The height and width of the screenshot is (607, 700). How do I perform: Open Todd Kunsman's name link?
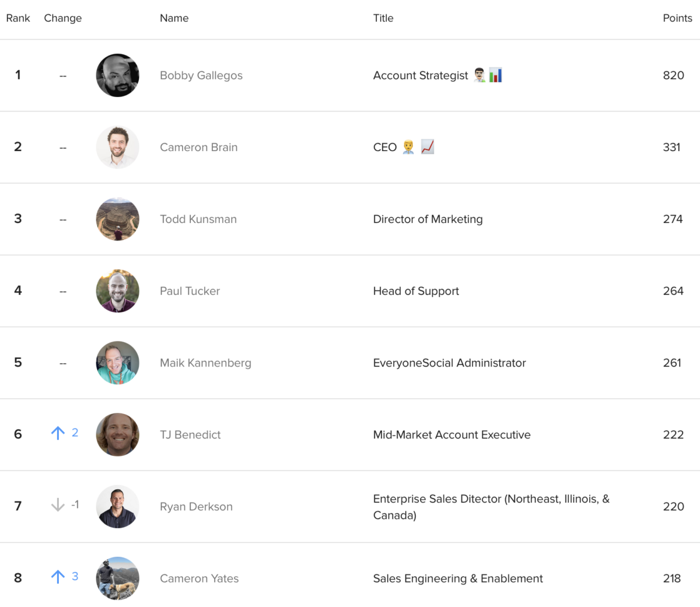[x=198, y=219]
